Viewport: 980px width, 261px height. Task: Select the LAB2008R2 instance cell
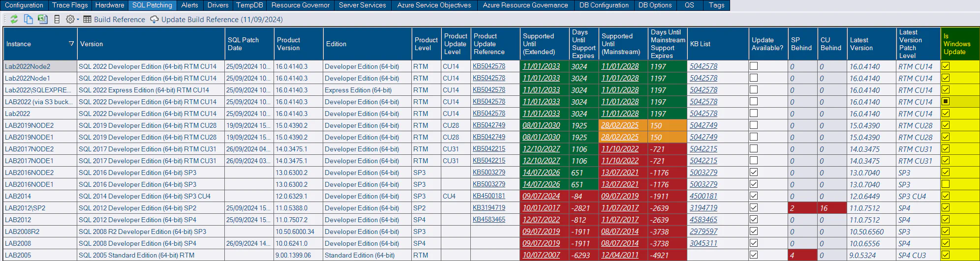tap(40, 232)
